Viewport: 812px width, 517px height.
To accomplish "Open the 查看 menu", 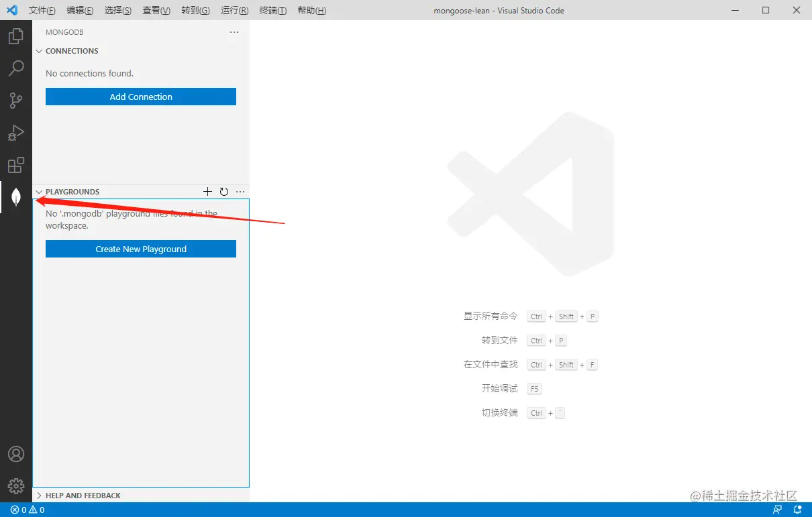I will (x=156, y=10).
